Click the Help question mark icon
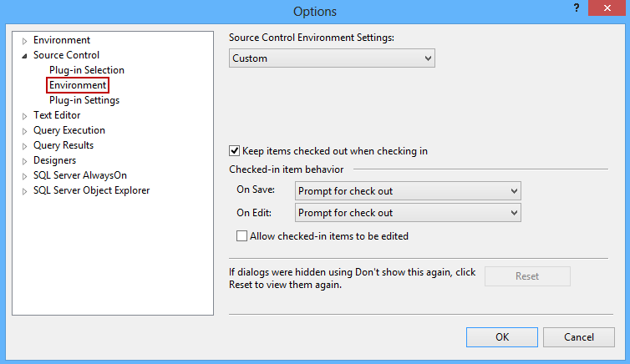The image size is (630, 364). pos(576,8)
